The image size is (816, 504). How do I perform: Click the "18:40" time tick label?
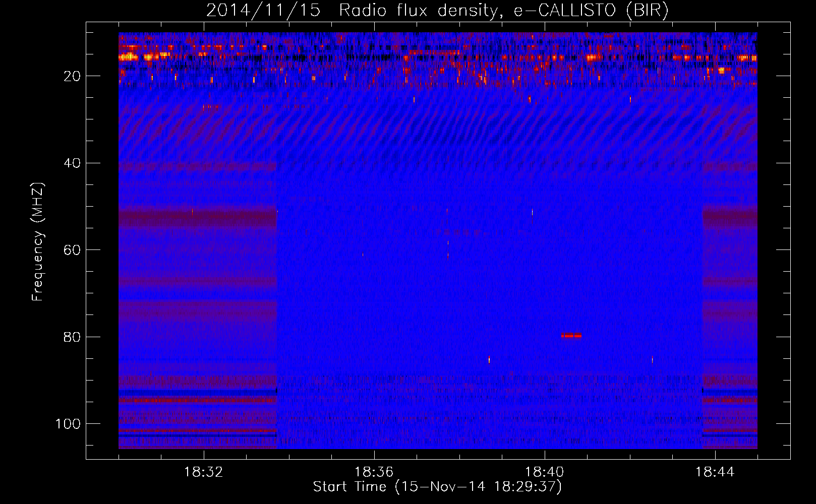point(545,472)
